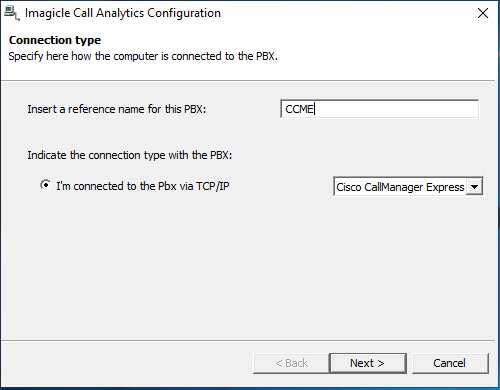Screen dimensions: 500x390
Task: Click the disabled Back button
Action: [291, 363]
